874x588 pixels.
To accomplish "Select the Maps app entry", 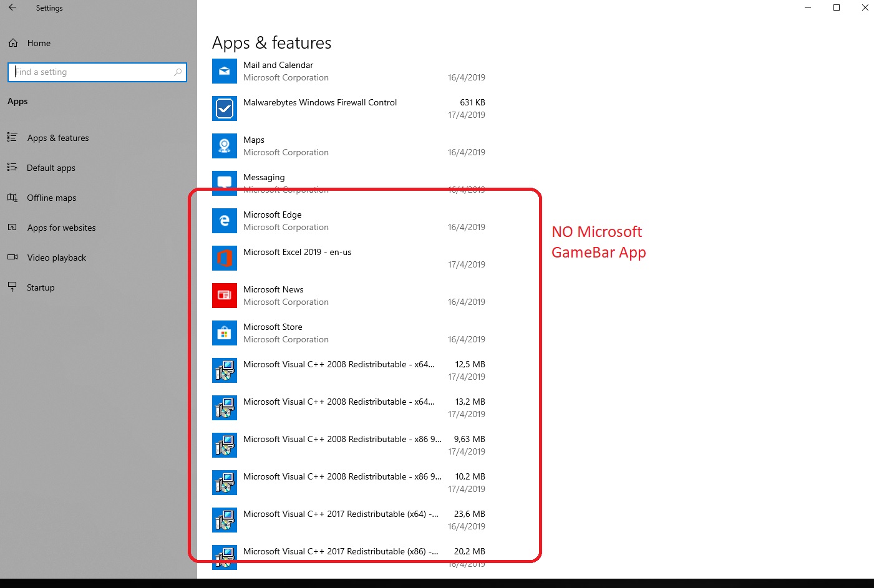I will [x=349, y=146].
